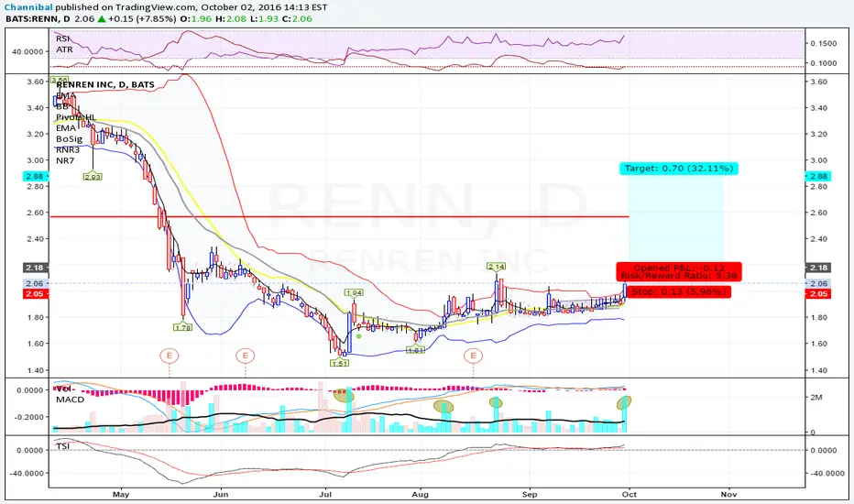
Task: Click the 2.14 pivot high label
Action: click(496, 266)
